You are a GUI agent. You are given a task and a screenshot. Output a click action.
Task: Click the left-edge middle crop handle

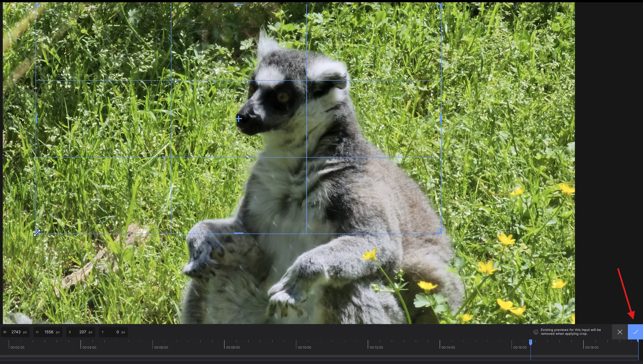[36, 119]
